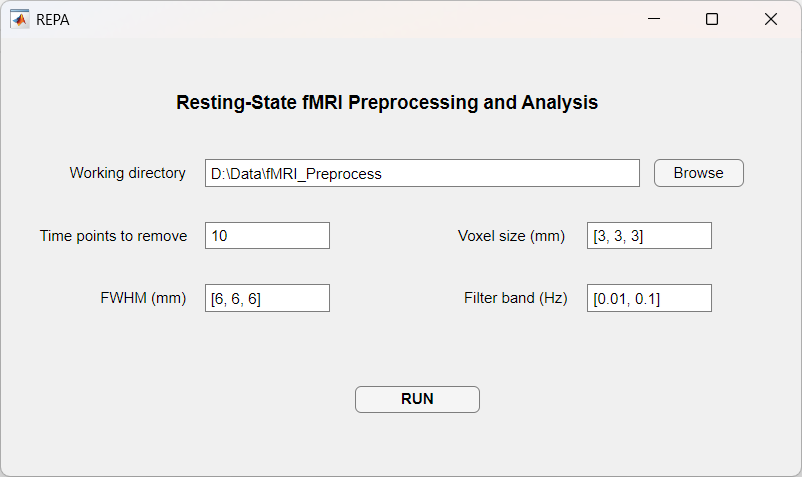Image resolution: width=802 pixels, height=477 pixels.
Task: Click the Time points to remove field
Action: [267, 236]
